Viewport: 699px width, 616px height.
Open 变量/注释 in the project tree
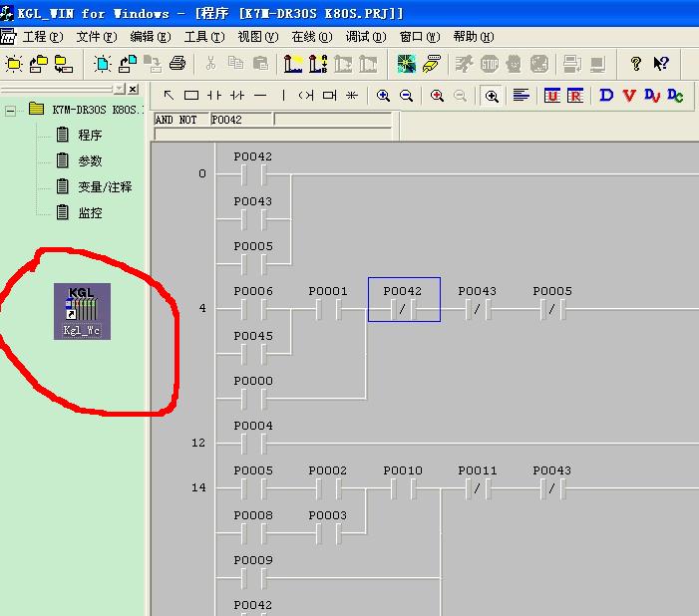105,186
